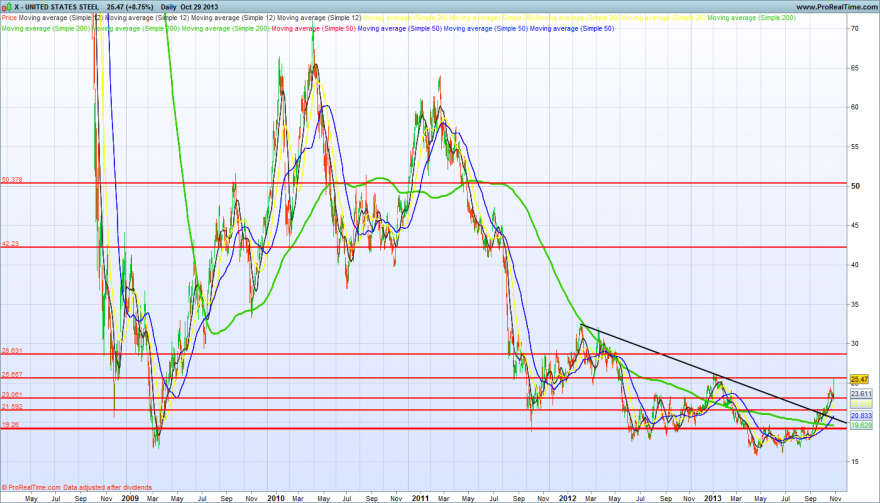880x503 pixels.
Task: Click the ProRealTime.com data adjusted footer note
Action: pos(77,487)
